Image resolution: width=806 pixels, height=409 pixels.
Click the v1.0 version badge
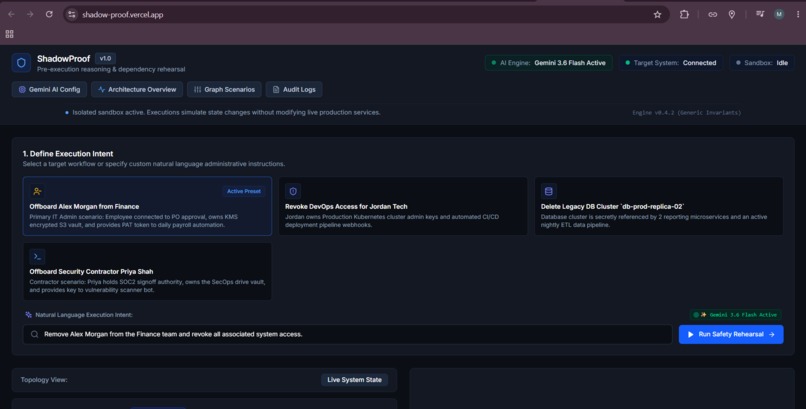(105, 59)
